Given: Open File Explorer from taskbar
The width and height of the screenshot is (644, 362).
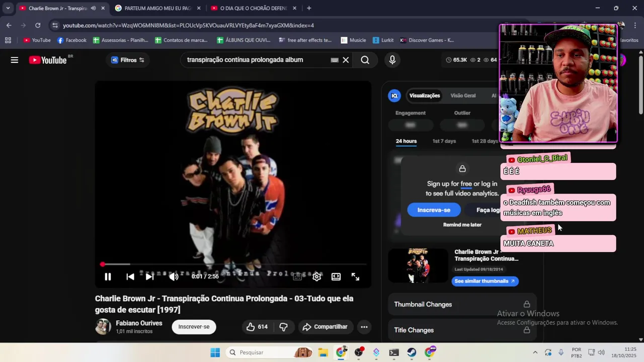Looking at the screenshot, I should pyautogui.click(x=323, y=352).
